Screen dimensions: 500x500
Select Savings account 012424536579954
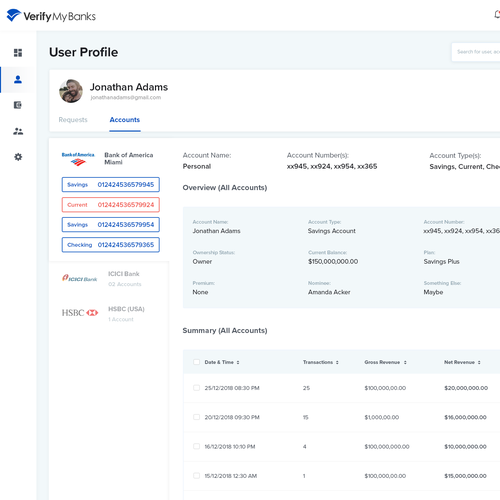pyautogui.click(x=111, y=225)
